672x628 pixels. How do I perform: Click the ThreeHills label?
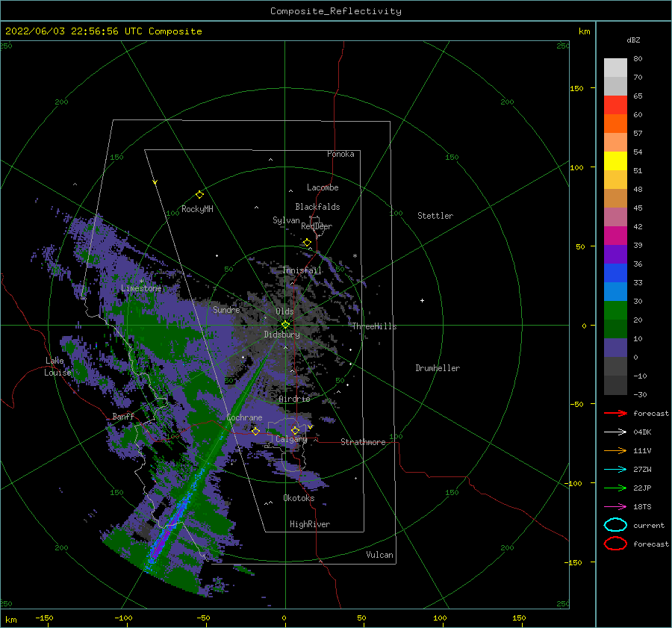click(375, 326)
